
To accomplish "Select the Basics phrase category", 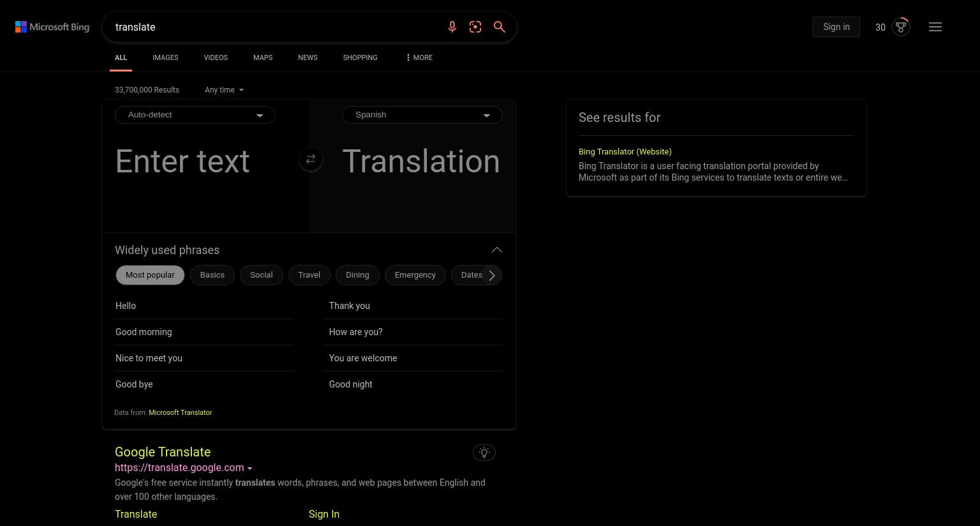I will coord(212,275).
